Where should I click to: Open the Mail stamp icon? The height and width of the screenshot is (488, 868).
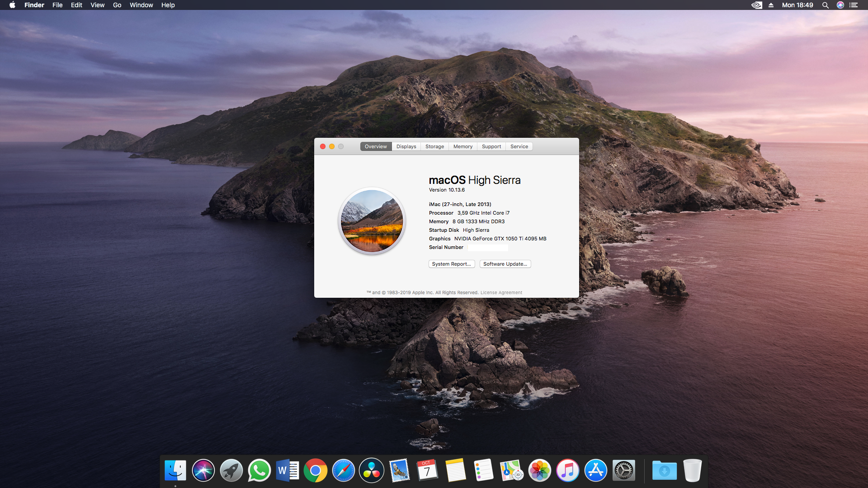(399, 471)
